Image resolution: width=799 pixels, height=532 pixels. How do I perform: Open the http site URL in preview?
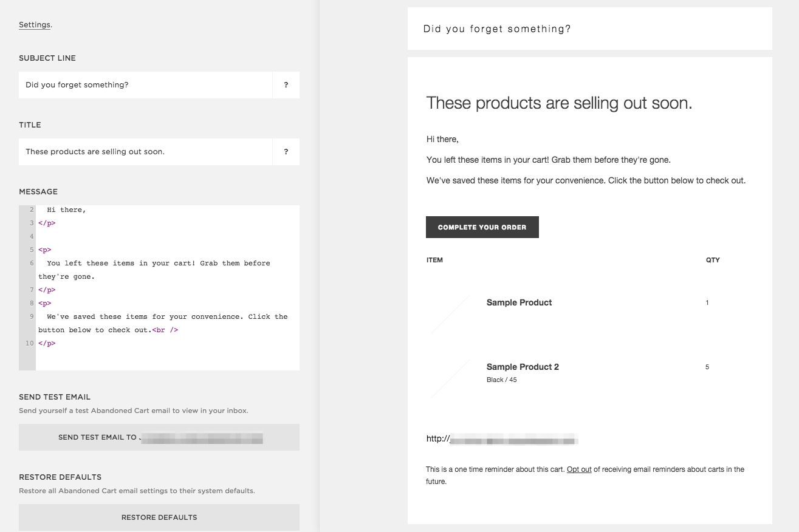pyautogui.click(x=501, y=439)
